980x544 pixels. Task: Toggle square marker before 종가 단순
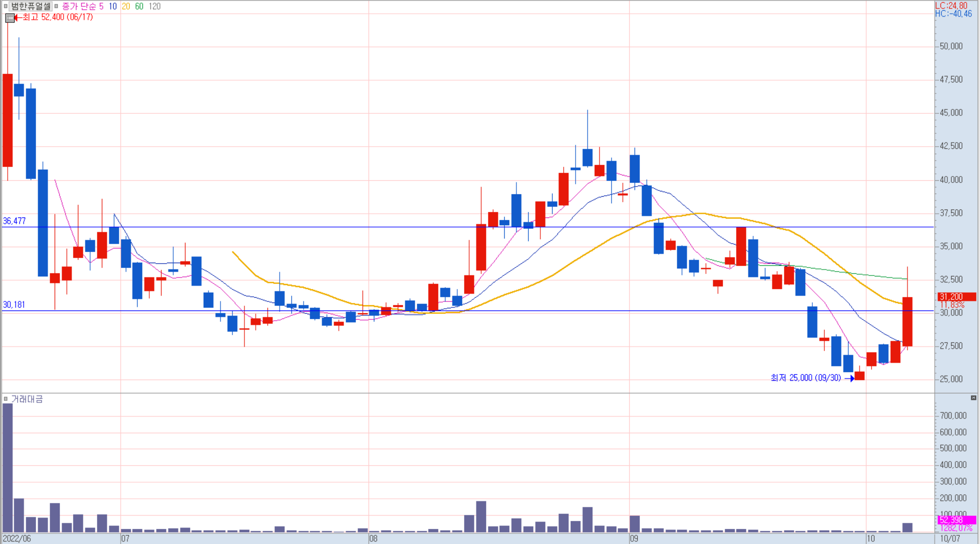[56, 6]
